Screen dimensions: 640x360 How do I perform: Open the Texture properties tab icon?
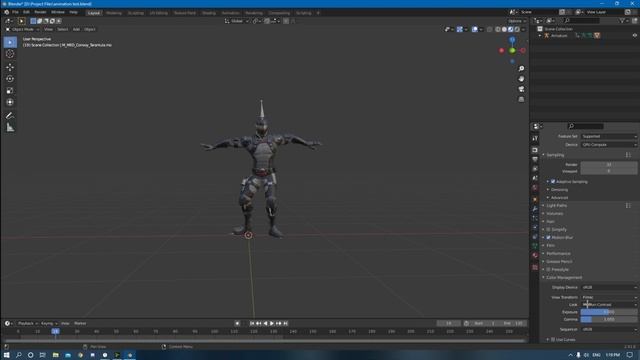point(535,267)
